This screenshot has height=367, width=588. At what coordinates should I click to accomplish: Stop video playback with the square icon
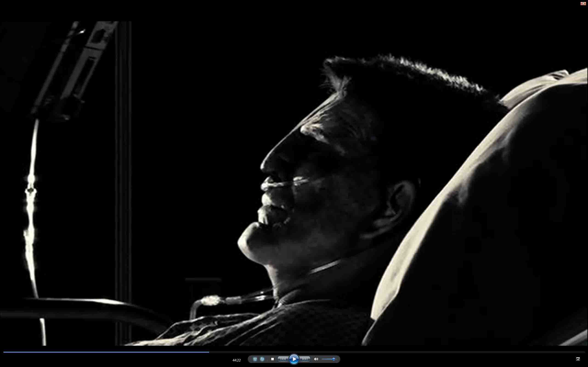tap(272, 359)
